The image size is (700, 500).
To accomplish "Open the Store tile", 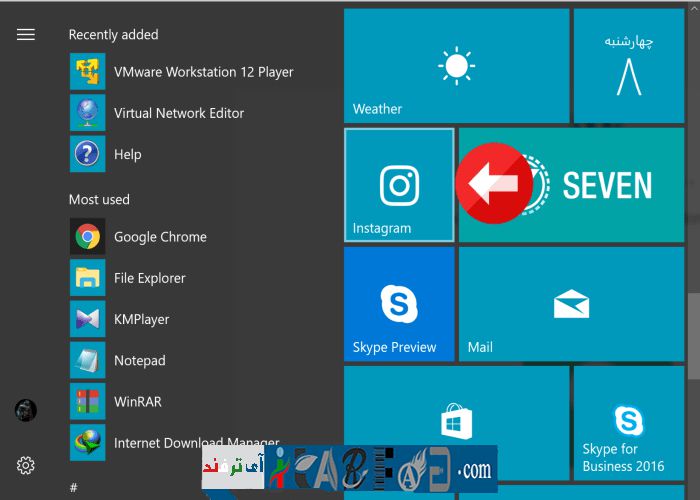I will (x=456, y=425).
